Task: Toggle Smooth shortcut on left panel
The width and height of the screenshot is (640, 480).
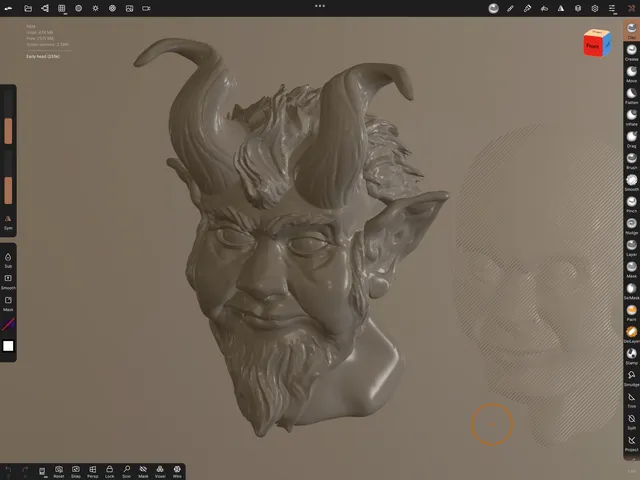Action: point(8,282)
